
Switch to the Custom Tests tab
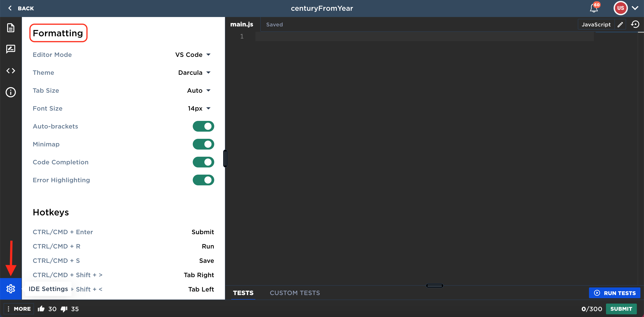(x=294, y=293)
